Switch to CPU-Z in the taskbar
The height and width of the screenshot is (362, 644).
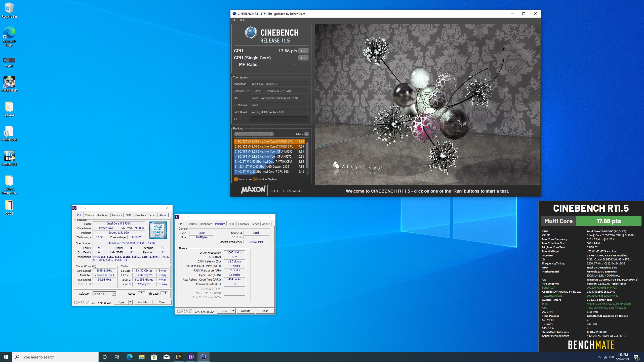click(x=191, y=357)
